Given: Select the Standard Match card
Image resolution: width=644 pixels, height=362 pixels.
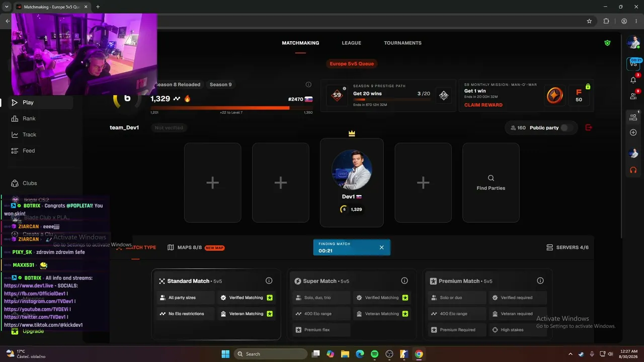Looking at the screenshot, I should tap(216, 305).
